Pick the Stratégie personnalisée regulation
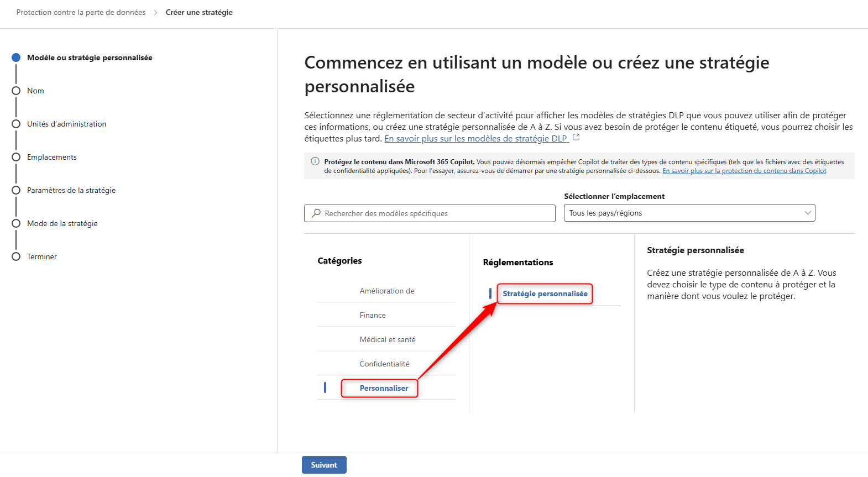Viewport: 868px width, 477px height. click(545, 293)
